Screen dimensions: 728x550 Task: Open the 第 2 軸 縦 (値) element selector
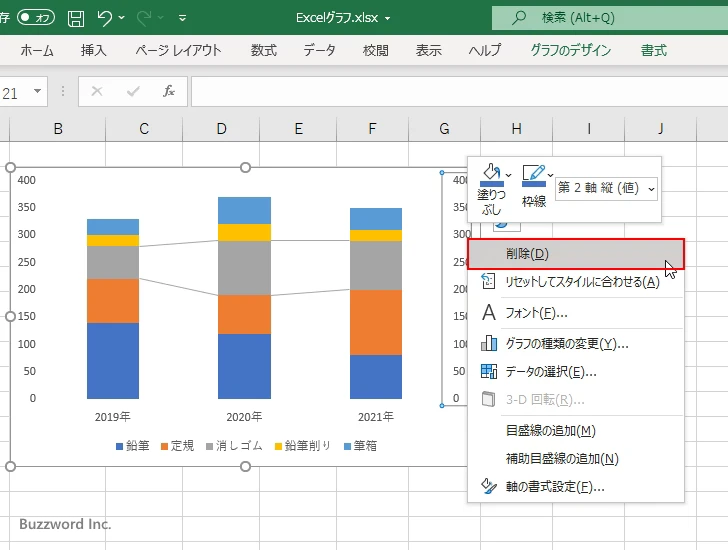point(606,188)
